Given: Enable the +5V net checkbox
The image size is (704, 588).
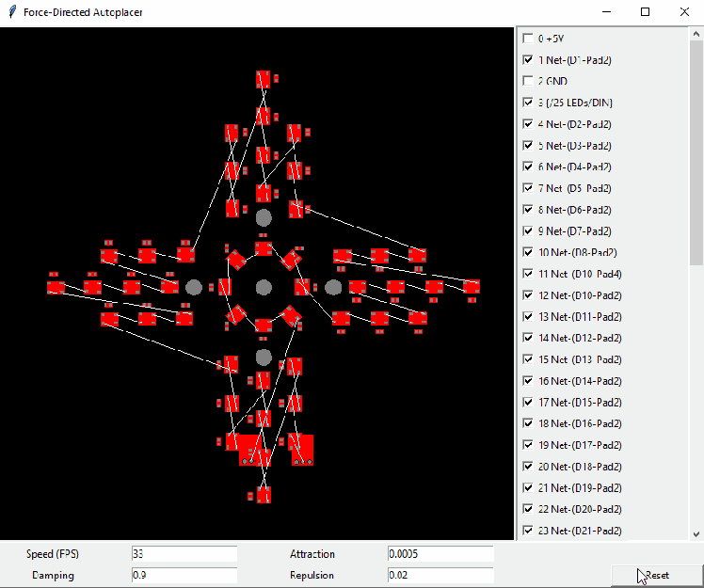Looking at the screenshot, I should [x=528, y=39].
